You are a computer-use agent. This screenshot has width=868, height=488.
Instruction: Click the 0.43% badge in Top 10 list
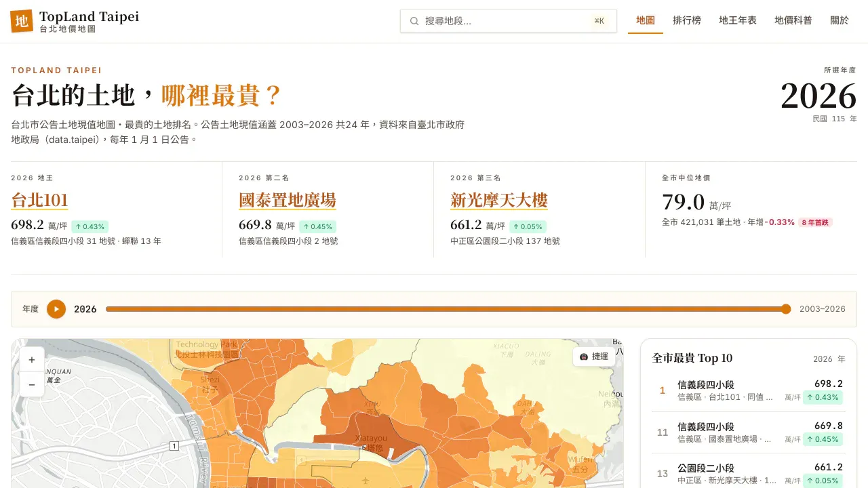click(823, 397)
